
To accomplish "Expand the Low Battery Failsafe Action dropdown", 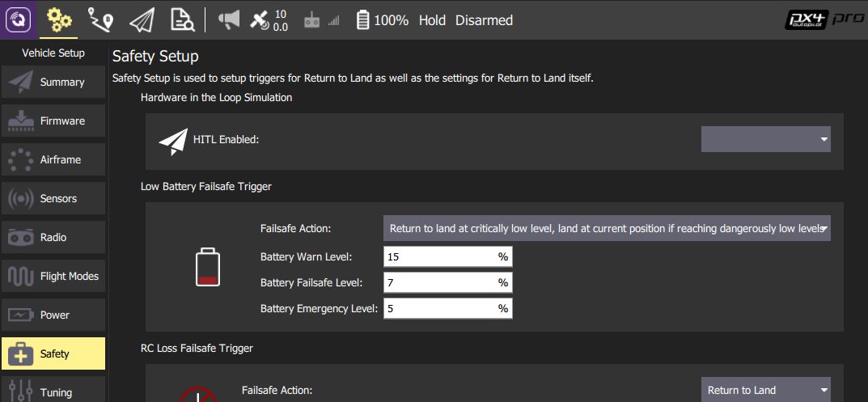I will pos(607,228).
